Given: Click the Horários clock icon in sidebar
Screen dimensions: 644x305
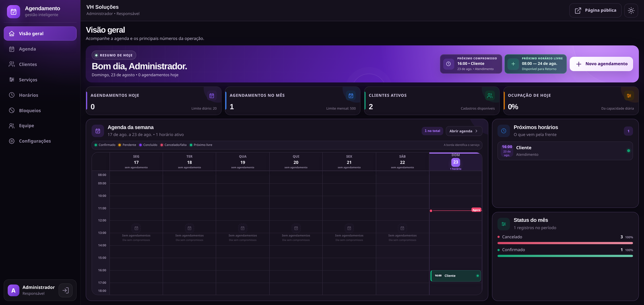Looking at the screenshot, I should coord(12,95).
